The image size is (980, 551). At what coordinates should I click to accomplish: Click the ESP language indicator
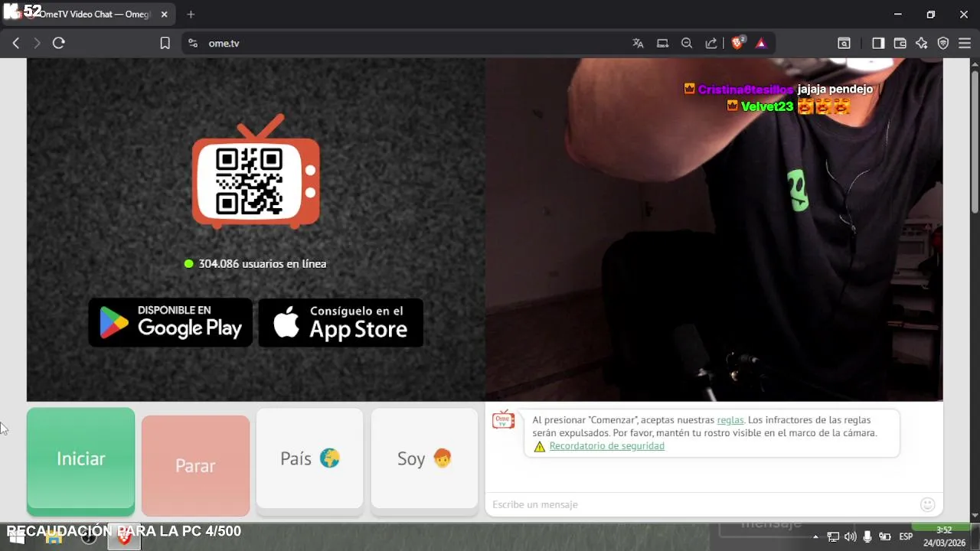[906, 537]
